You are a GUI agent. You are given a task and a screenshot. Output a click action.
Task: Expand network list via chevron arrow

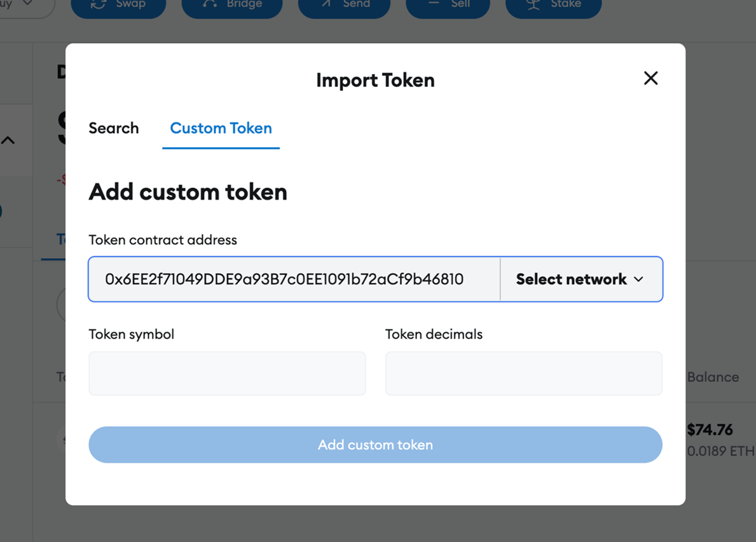pyautogui.click(x=638, y=280)
